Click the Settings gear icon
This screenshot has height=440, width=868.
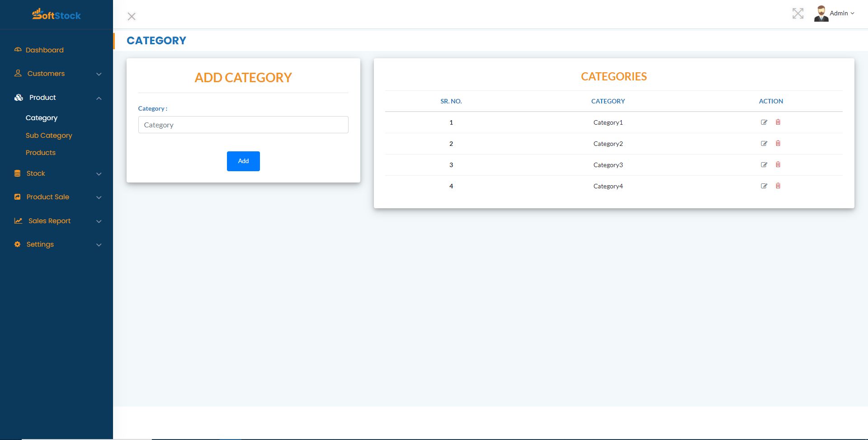click(18, 244)
